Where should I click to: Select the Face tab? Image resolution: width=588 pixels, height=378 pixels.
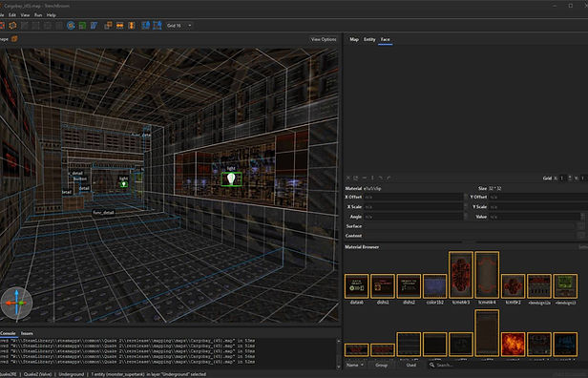[385, 39]
